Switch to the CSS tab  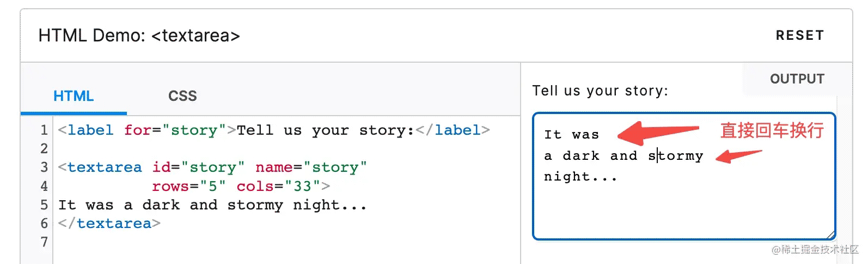pyautogui.click(x=182, y=96)
